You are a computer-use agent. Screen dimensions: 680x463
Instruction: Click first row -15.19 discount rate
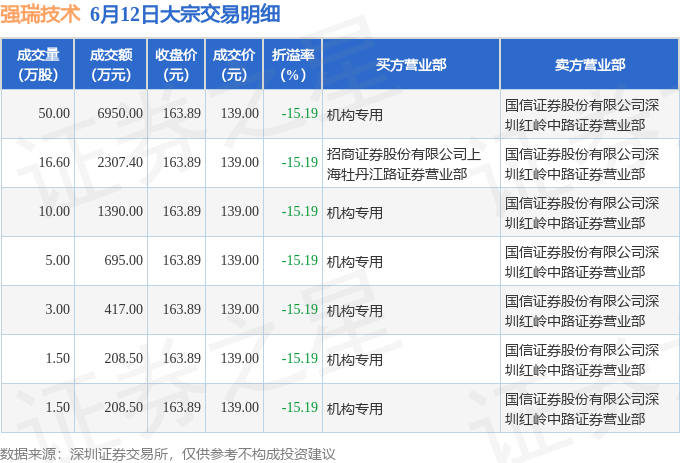300,114
